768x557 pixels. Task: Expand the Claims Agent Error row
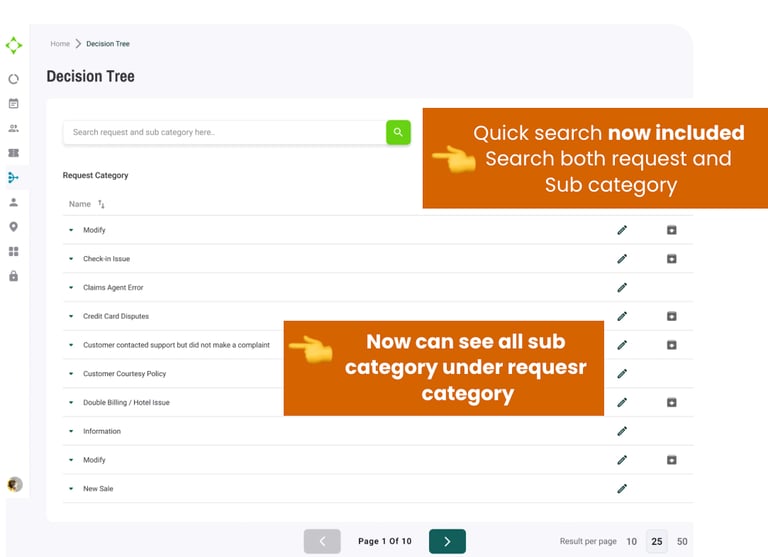click(x=71, y=288)
